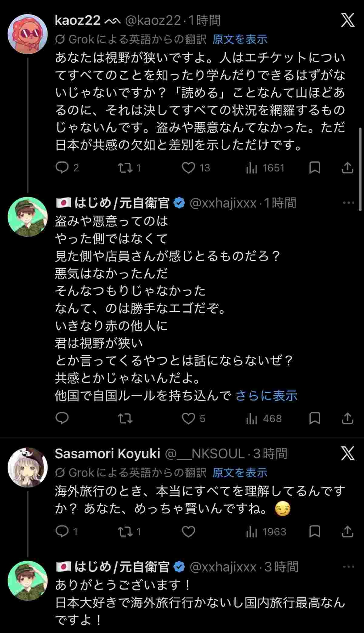
Task: Repost Sasamori Koyuki's post
Action: [125, 532]
